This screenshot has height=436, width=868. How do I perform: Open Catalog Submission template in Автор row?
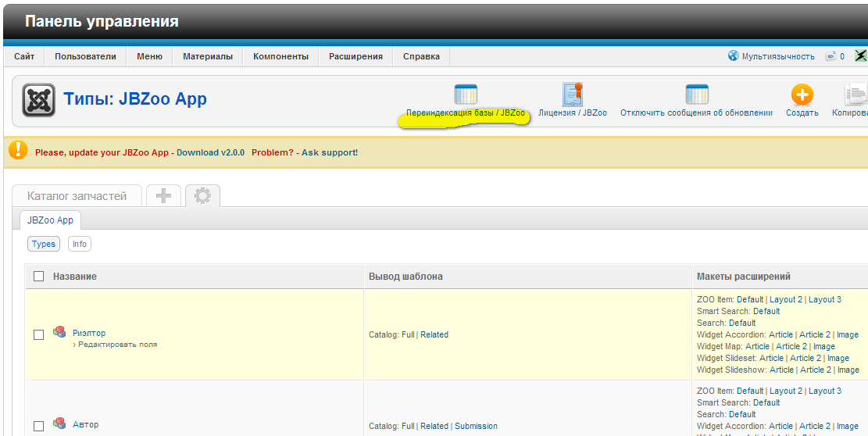pos(476,426)
